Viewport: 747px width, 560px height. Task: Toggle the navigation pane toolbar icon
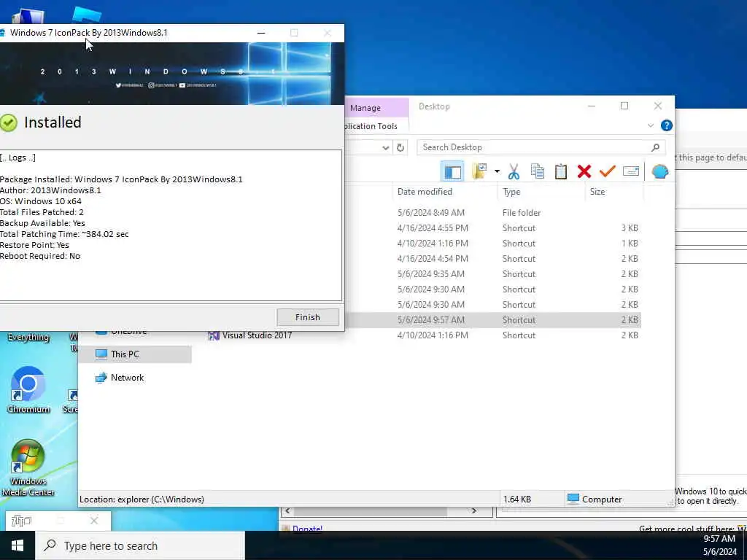point(452,171)
